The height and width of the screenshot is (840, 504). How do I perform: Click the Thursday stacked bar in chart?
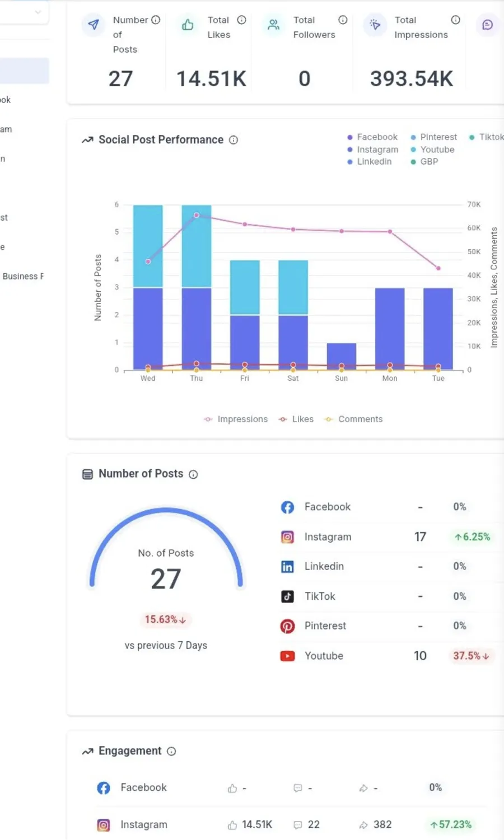tap(197, 287)
